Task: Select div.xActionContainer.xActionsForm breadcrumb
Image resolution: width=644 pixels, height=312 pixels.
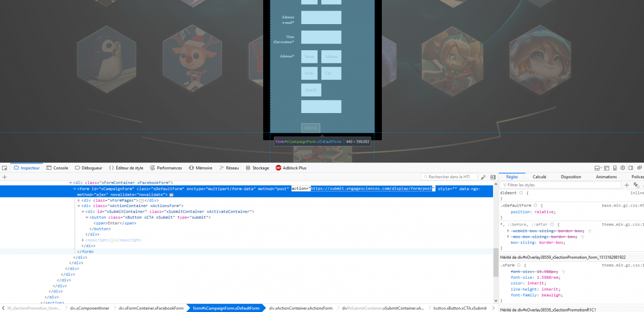Action: tap(301, 308)
